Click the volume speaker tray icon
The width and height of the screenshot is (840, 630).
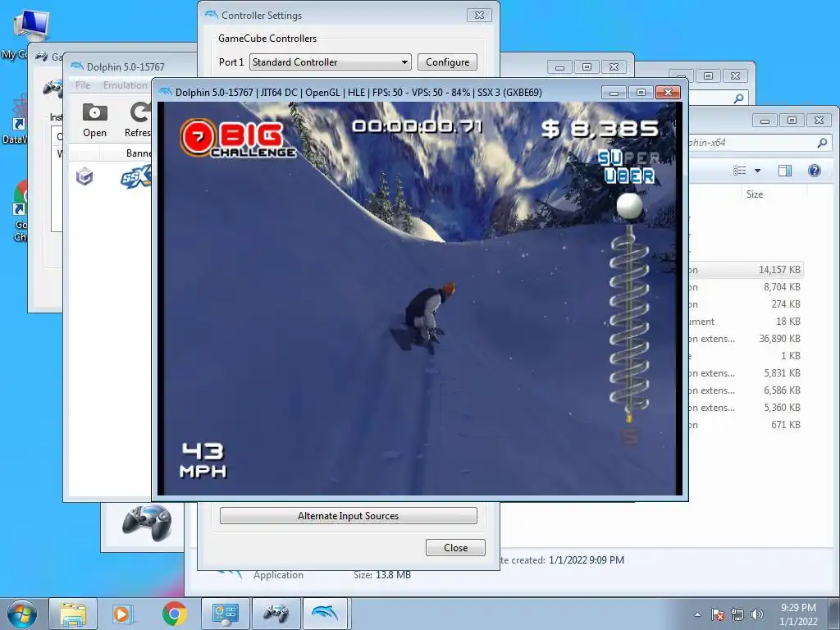[x=756, y=614]
